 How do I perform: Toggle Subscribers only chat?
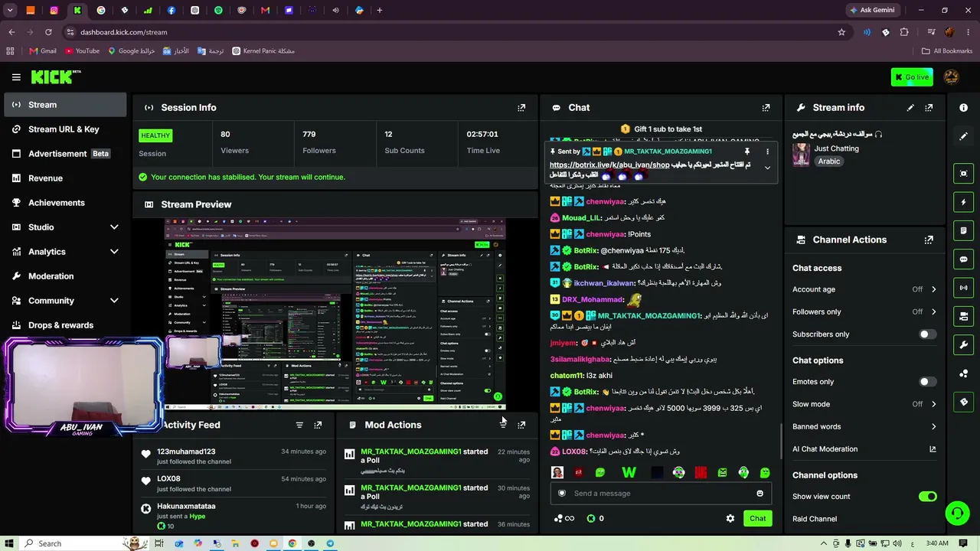927,334
